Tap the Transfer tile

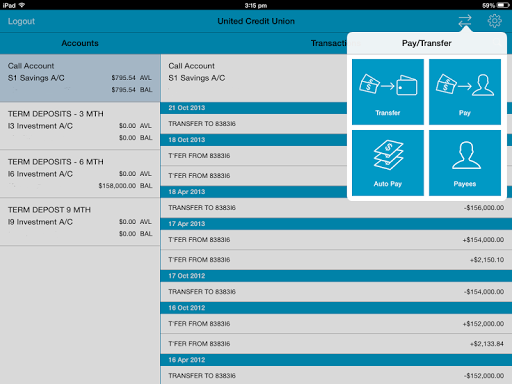pyautogui.click(x=388, y=92)
